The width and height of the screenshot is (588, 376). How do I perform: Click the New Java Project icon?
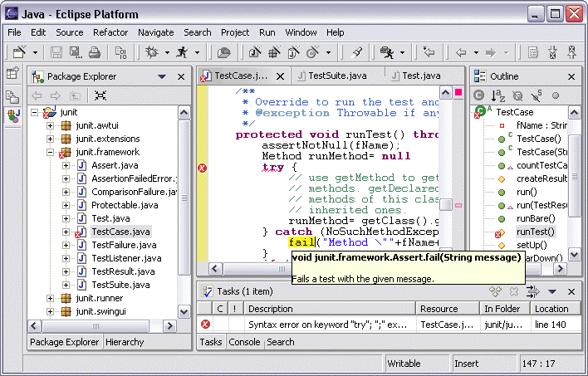[255, 52]
